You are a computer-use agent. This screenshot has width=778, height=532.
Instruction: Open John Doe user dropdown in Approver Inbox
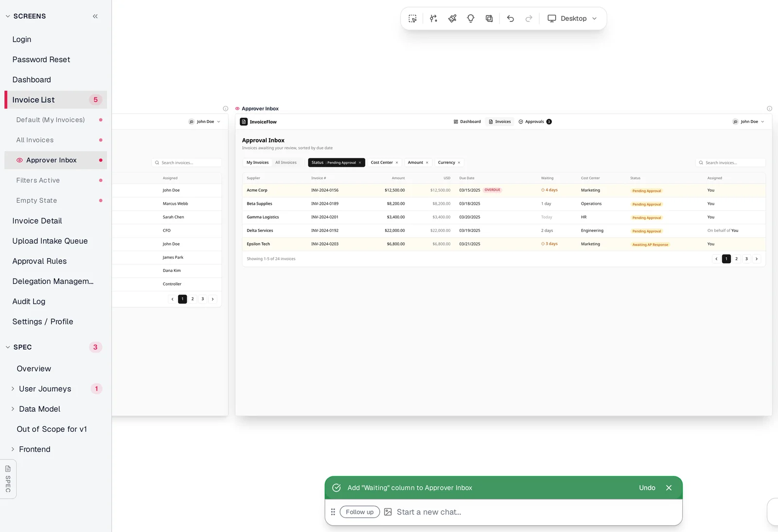(749, 122)
